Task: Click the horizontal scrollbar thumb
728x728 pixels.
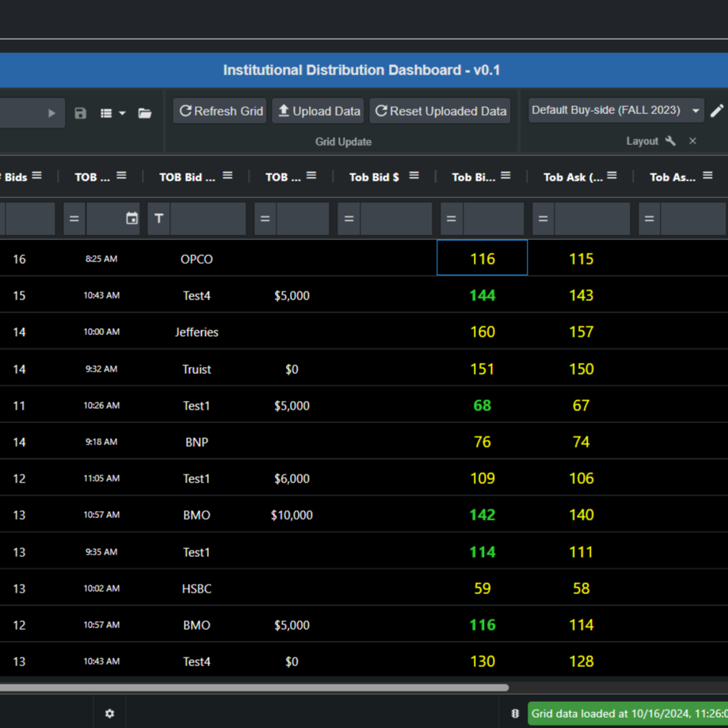Action: (x=254, y=688)
